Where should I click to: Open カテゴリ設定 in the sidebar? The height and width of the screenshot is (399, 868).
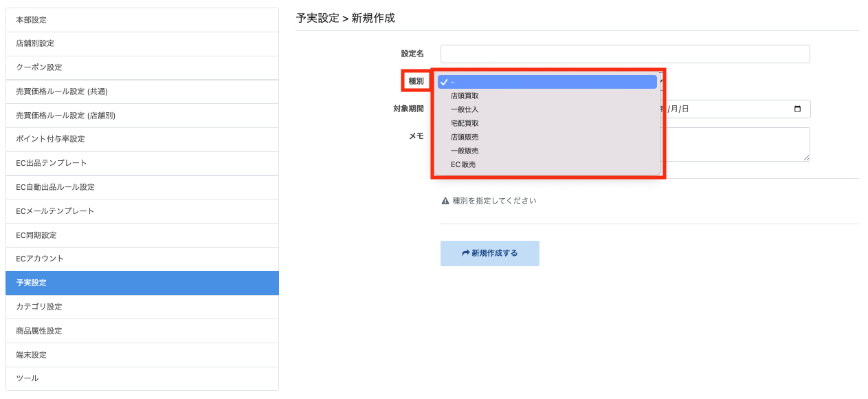pos(142,307)
